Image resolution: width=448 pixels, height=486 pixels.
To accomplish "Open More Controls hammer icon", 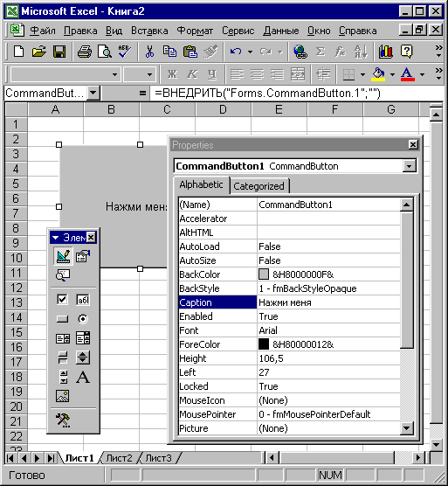I will coord(63,420).
